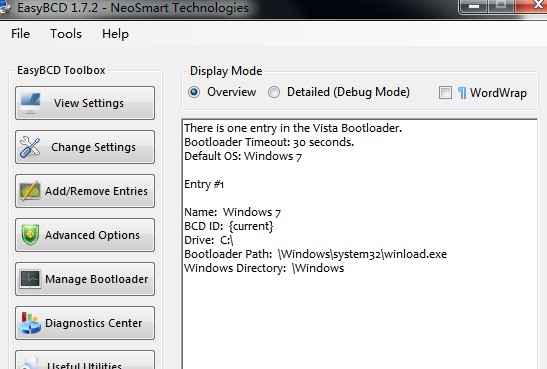Open the File menu
This screenshot has height=369, width=547.
(21, 34)
